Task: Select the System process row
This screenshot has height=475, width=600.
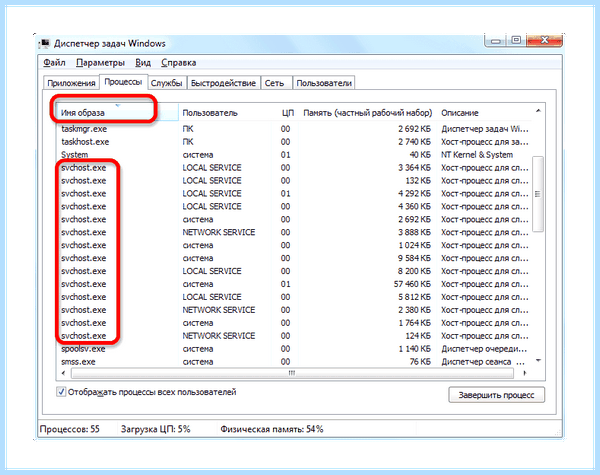Action: pos(295,155)
